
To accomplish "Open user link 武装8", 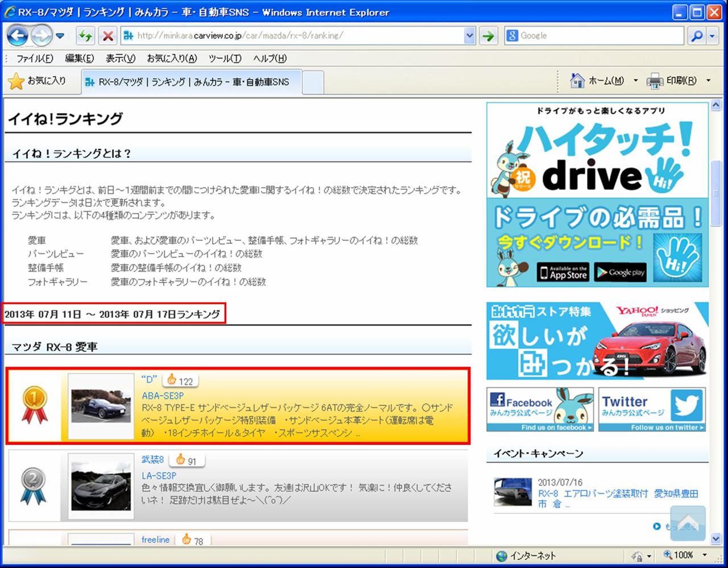I will point(152,459).
